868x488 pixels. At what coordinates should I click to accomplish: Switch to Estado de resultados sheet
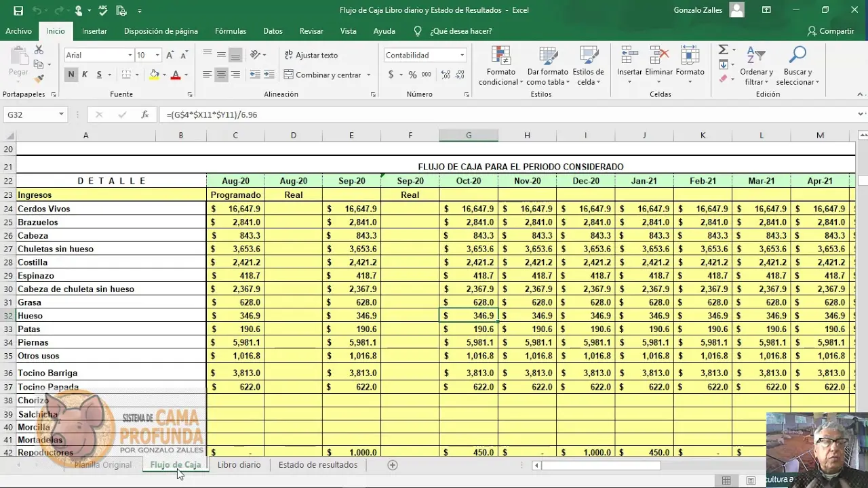[x=317, y=465]
